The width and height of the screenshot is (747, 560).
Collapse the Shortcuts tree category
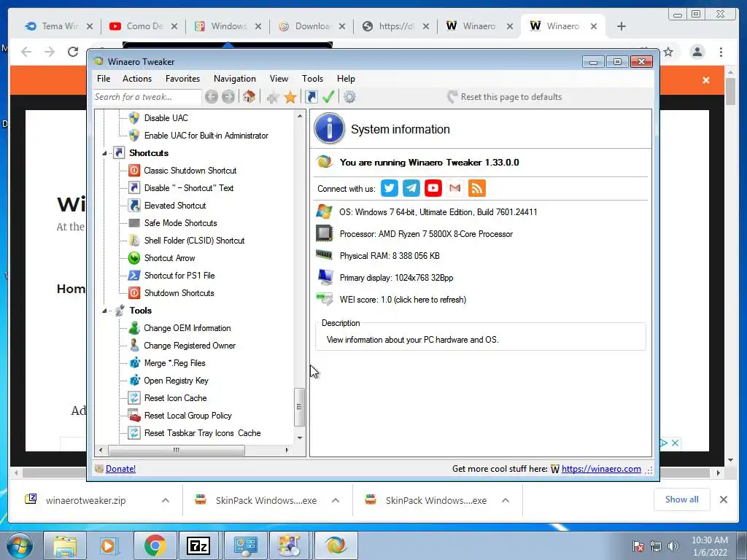pos(104,153)
